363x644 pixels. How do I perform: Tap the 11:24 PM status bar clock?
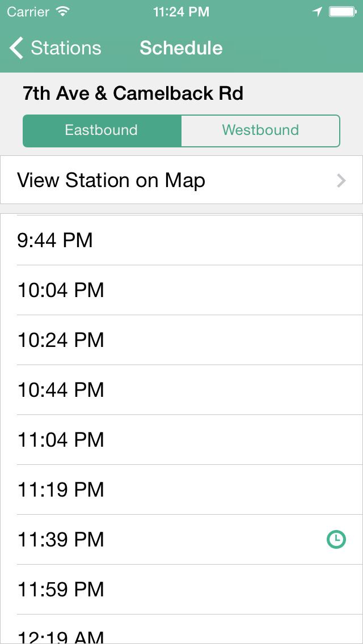181,11
